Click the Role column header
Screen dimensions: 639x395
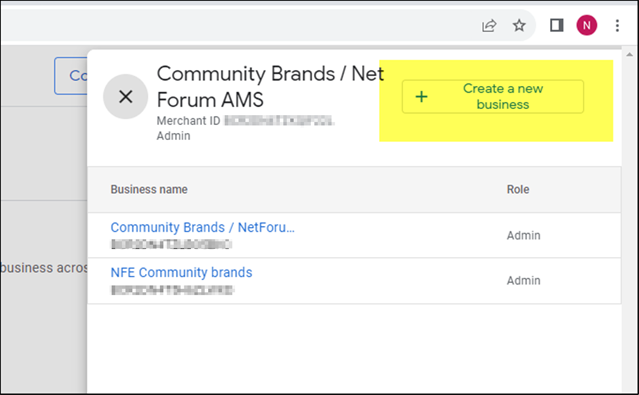click(518, 190)
